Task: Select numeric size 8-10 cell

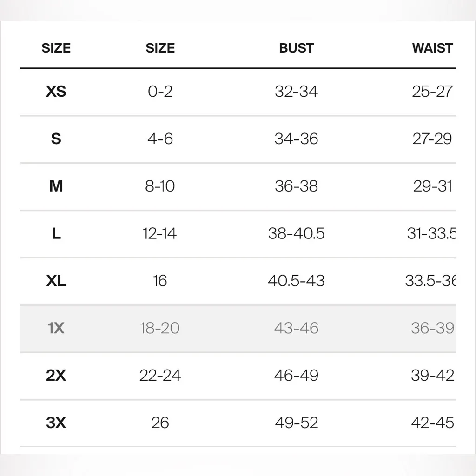Action: [160, 186]
